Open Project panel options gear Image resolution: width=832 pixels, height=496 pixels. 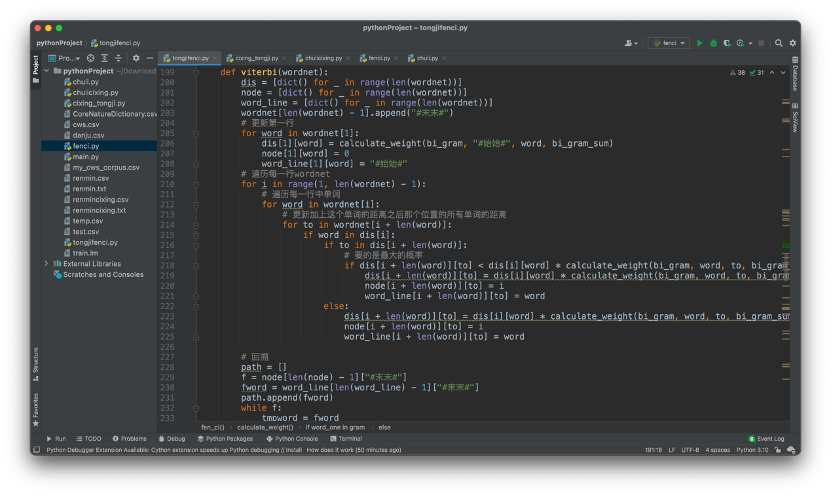136,58
